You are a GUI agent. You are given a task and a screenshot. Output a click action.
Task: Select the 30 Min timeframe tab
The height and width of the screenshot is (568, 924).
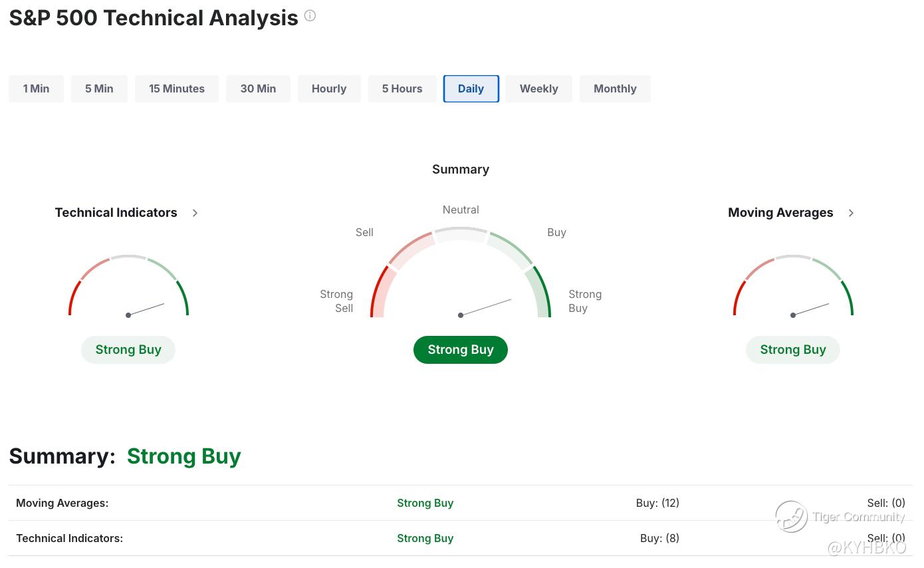(x=258, y=88)
